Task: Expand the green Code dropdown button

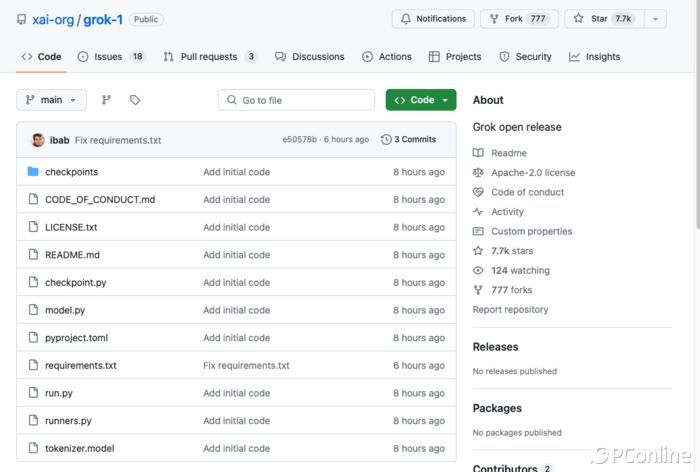Action: pyautogui.click(x=421, y=100)
